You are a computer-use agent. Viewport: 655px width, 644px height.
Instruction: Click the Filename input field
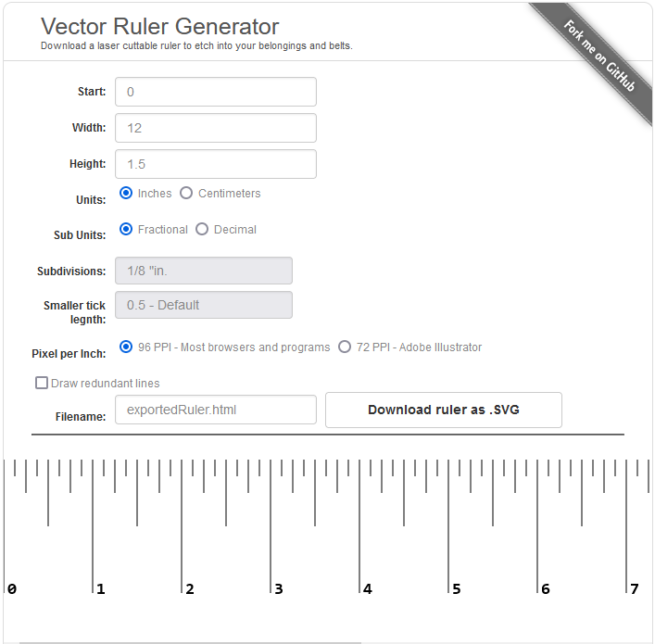(215, 410)
